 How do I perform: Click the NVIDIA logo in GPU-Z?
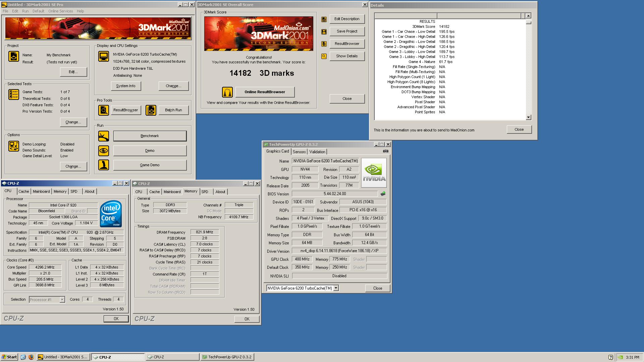[x=374, y=173]
